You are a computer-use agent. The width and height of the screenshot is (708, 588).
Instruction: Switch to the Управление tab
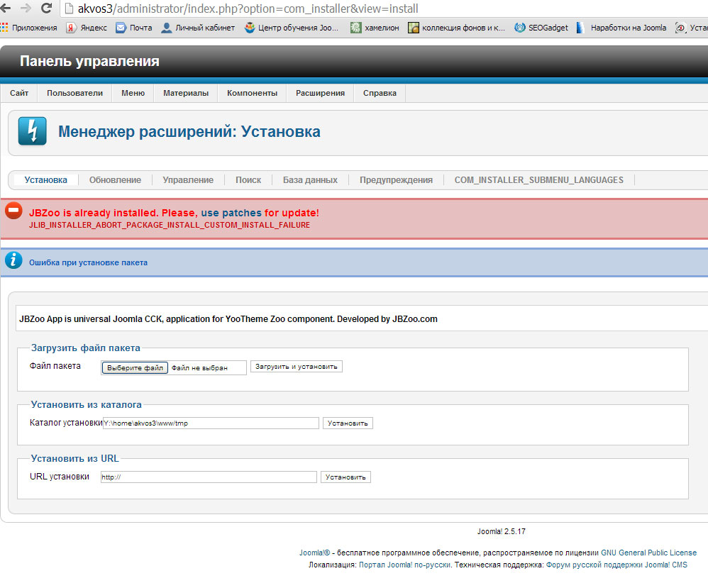coord(188,179)
